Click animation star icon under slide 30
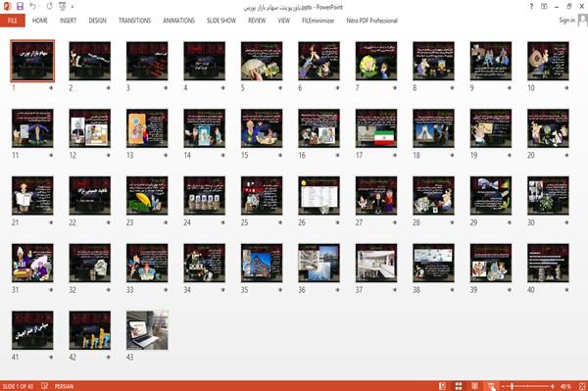The image size is (588, 391). 566,222
